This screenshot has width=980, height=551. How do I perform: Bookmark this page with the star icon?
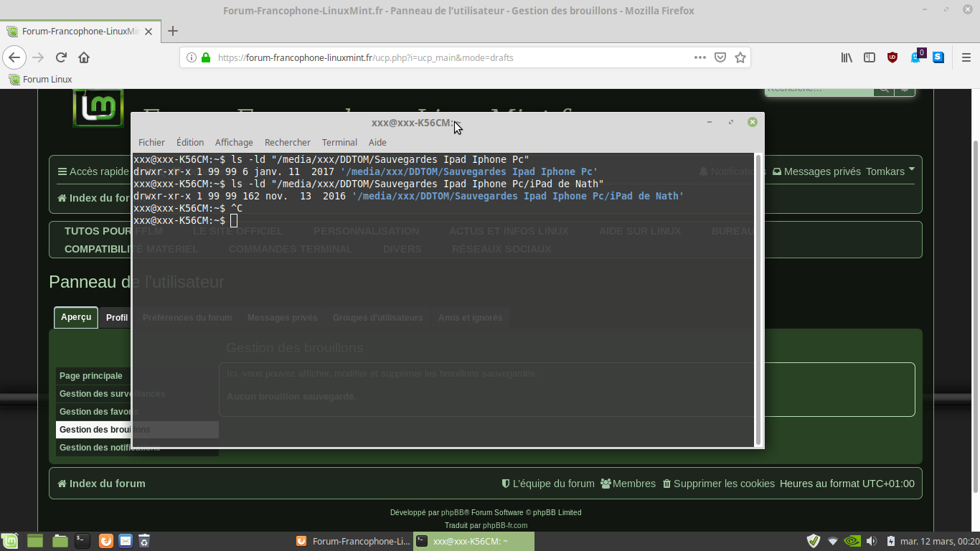[x=740, y=57]
